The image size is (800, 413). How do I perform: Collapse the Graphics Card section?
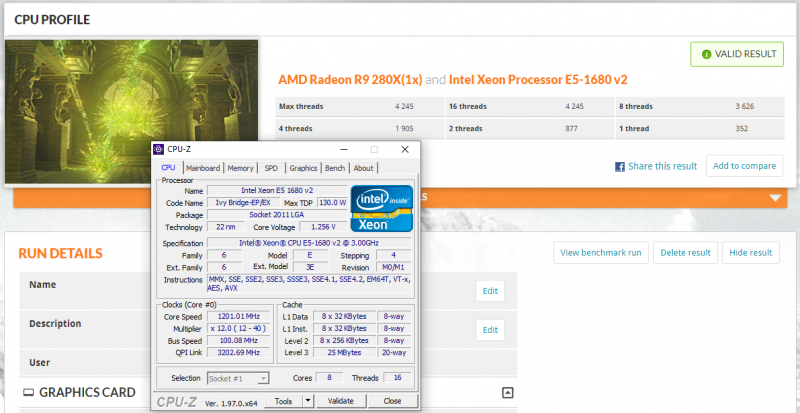tap(507, 393)
